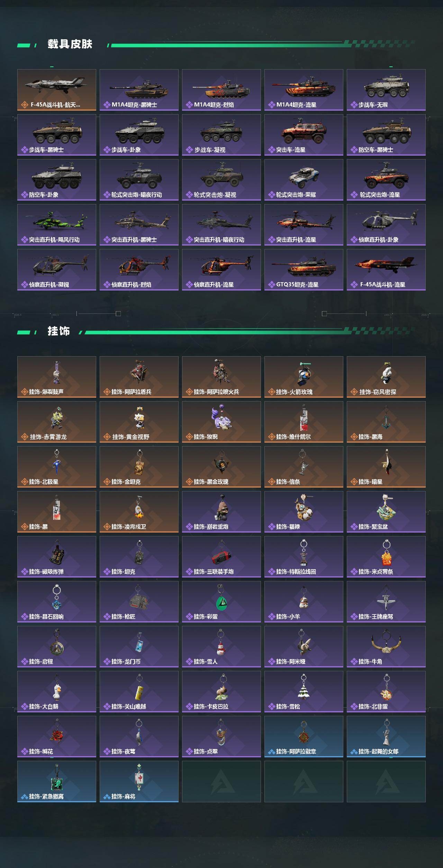Click the 挂饰-黑海 anchor charm
The width and height of the screenshot is (443, 868).
[386, 422]
